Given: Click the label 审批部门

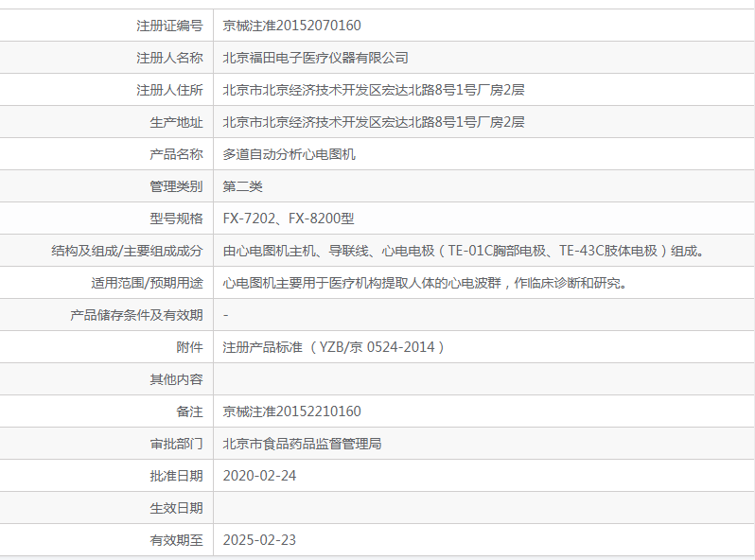Looking at the screenshot, I should click(x=176, y=444).
